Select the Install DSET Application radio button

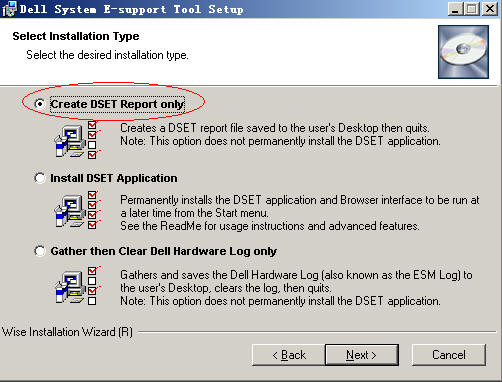click(x=40, y=178)
